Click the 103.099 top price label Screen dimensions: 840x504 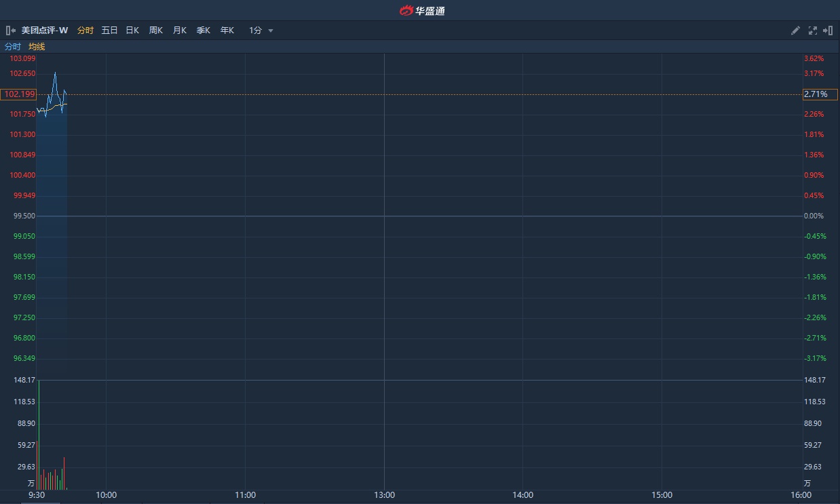pyautogui.click(x=22, y=59)
